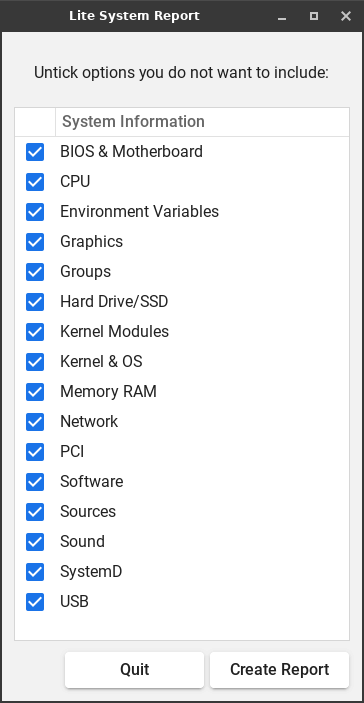Image resolution: width=364 pixels, height=703 pixels.
Task: Click the Create Report button
Action: (279, 670)
